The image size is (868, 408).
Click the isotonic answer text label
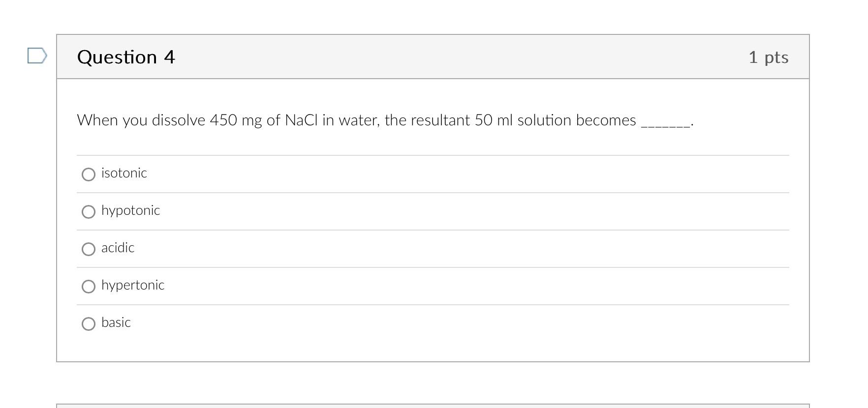124,173
